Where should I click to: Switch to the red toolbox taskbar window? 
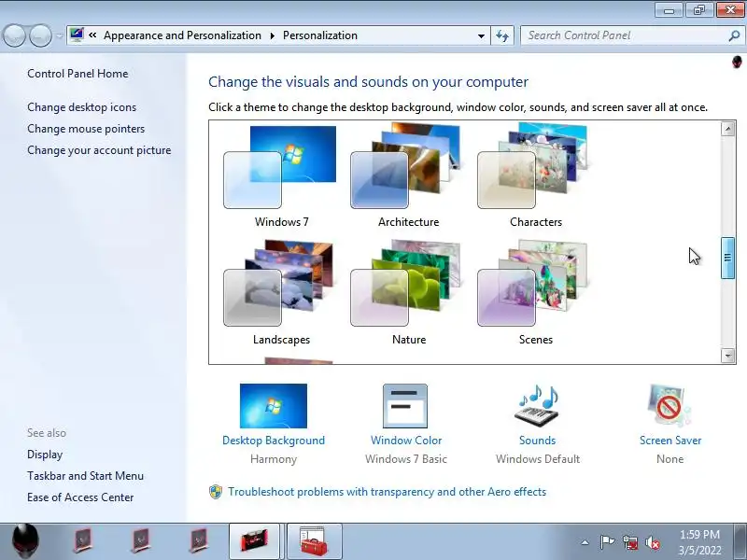pyautogui.click(x=314, y=541)
